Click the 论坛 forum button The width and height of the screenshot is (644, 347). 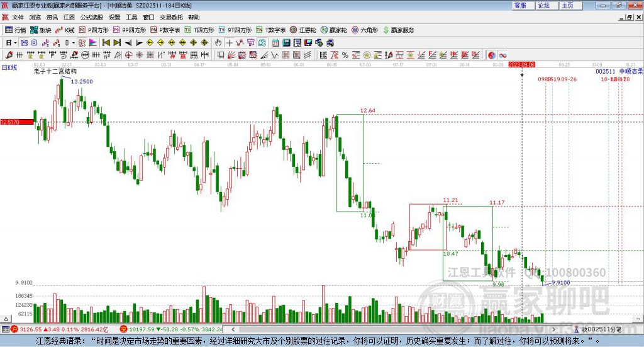[x=547, y=5]
